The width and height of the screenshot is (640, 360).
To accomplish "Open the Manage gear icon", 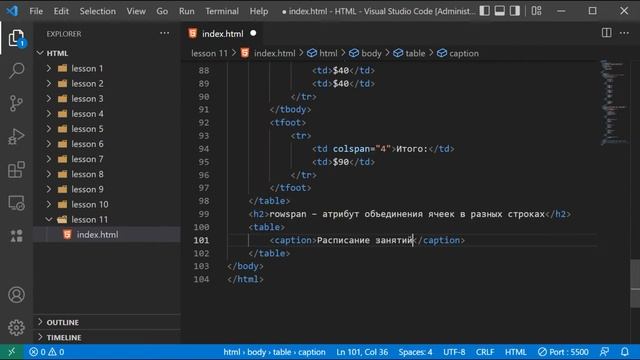I will pos(16,327).
